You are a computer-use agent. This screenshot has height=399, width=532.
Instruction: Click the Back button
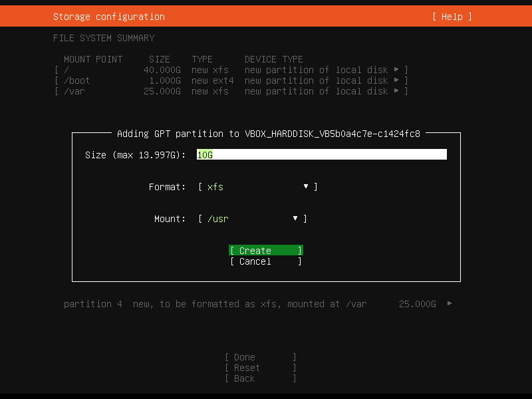coord(259,378)
